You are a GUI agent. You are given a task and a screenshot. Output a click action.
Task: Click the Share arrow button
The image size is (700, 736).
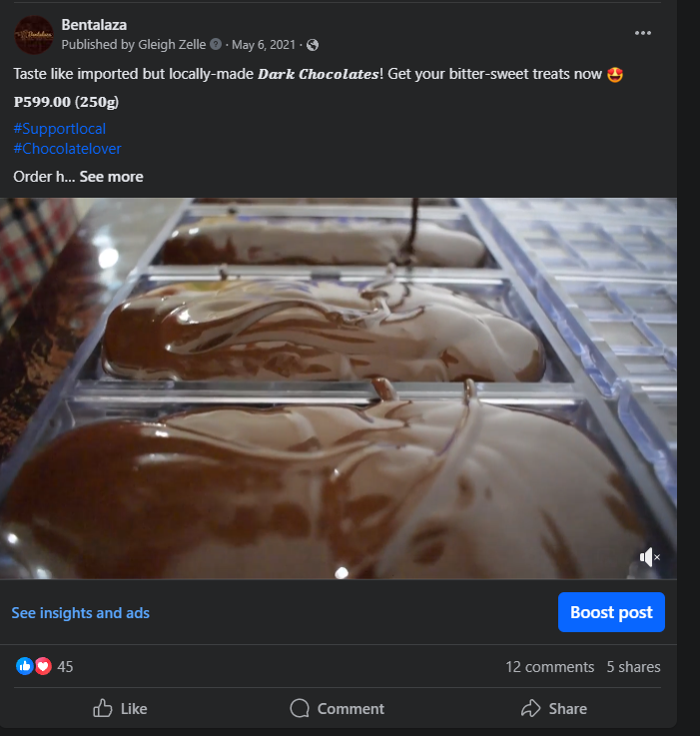(x=554, y=708)
